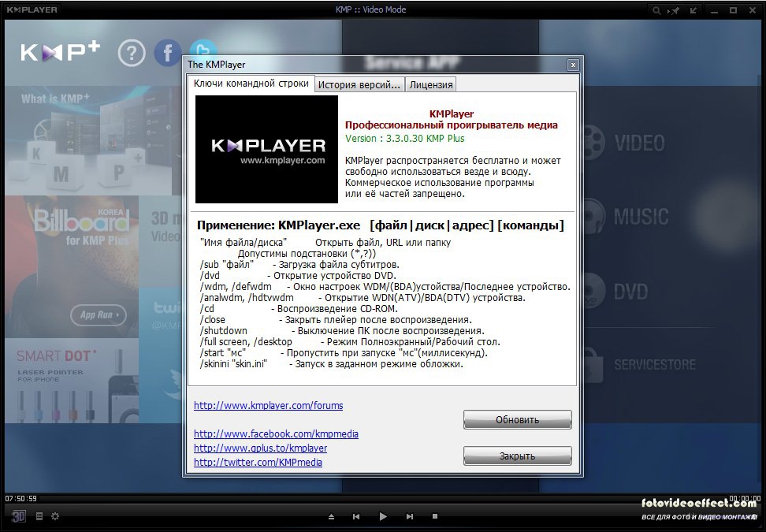Image resolution: width=766 pixels, height=532 pixels.
Task: Click the /skinini "skin.ini" command text
Action: click(x=233, y=364)
